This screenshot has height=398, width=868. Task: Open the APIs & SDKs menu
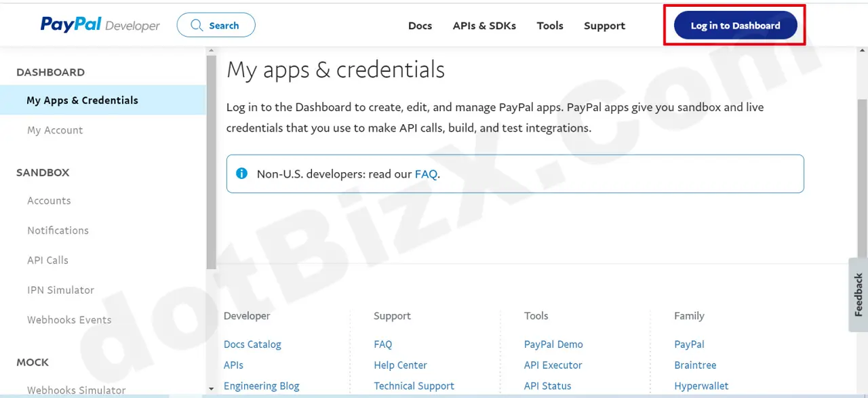pos(484,26)
